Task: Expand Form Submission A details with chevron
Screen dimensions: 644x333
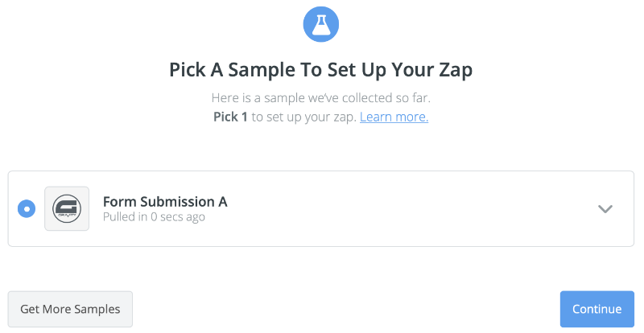Action: click(x=605, y=208)
